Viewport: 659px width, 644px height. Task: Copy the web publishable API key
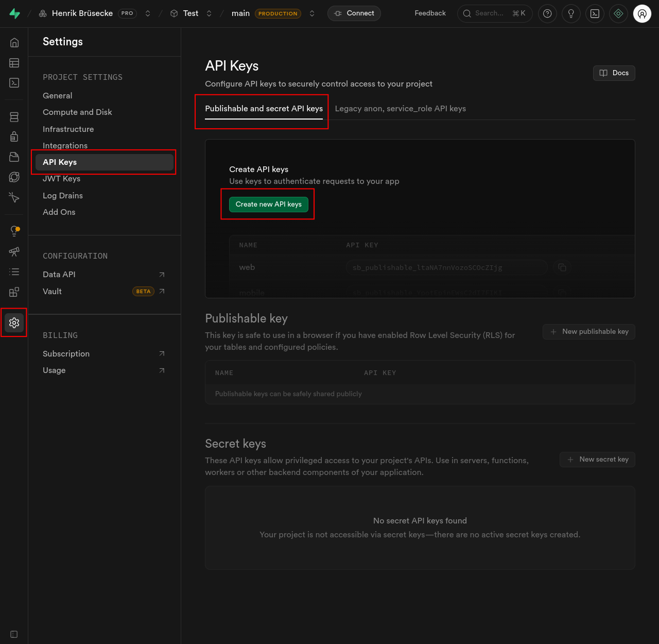click(562, 267)
